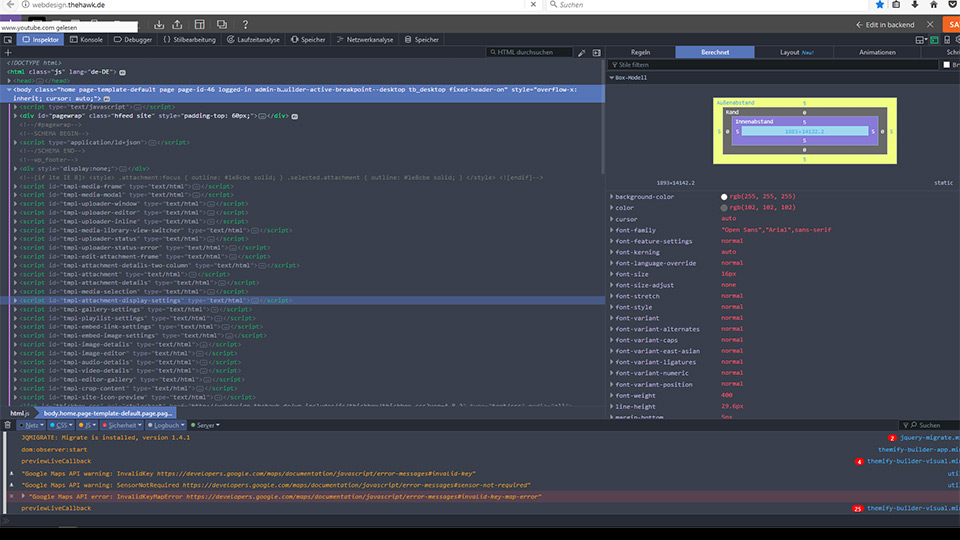Expand the tmpl-media-frame script node
The width and height of the screenshot is (960, 540).
tap(15, 186)
